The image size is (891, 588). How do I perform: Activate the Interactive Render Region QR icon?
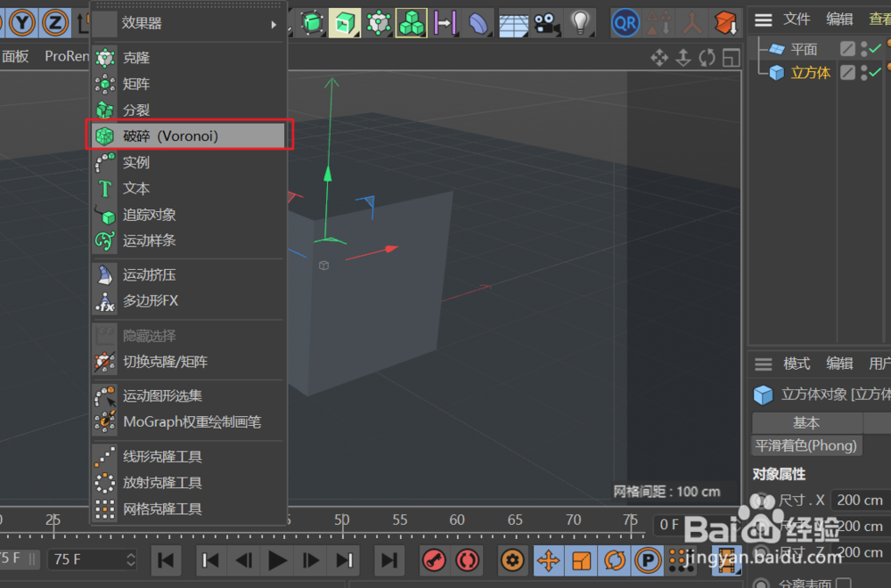click(625, 22)
